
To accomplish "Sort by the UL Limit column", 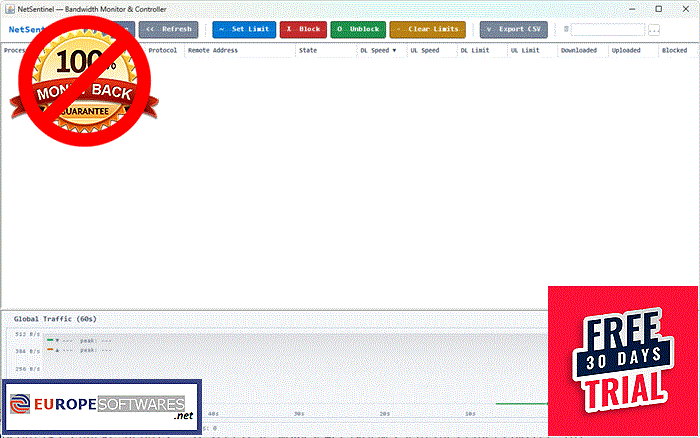I will point(525,50).
